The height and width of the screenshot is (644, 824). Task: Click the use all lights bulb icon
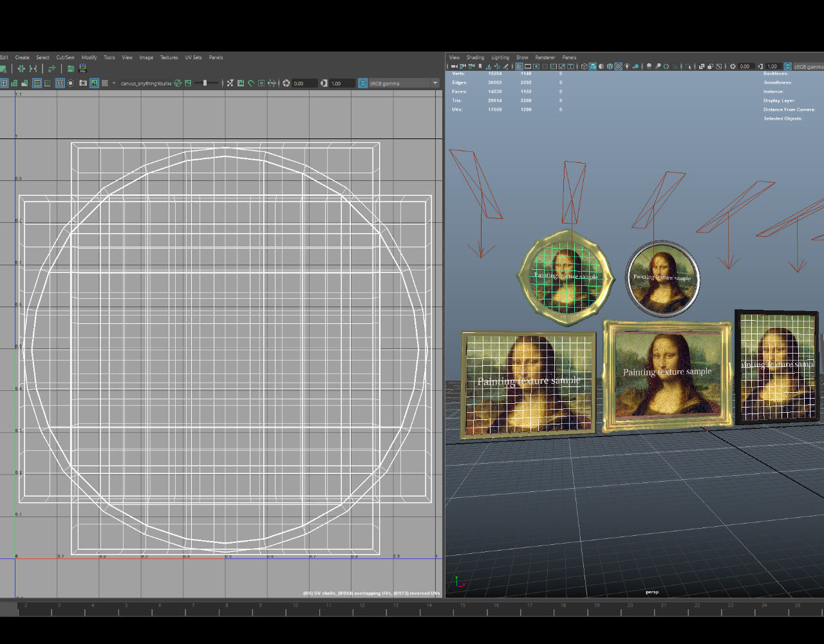(x=627, y=66)
